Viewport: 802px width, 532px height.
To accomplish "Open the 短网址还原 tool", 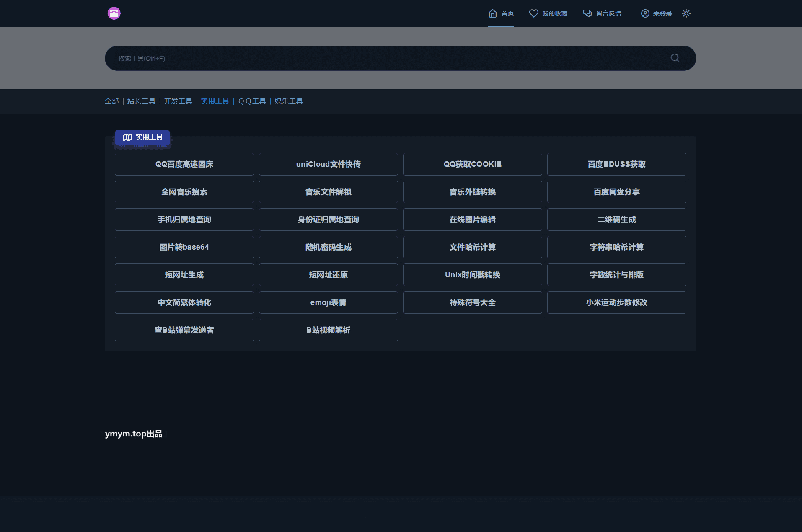I will (329, 275).
